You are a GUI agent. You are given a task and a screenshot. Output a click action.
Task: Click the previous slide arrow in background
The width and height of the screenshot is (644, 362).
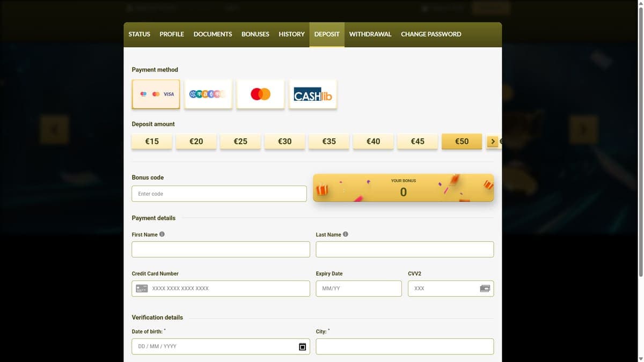coord(54,129)
